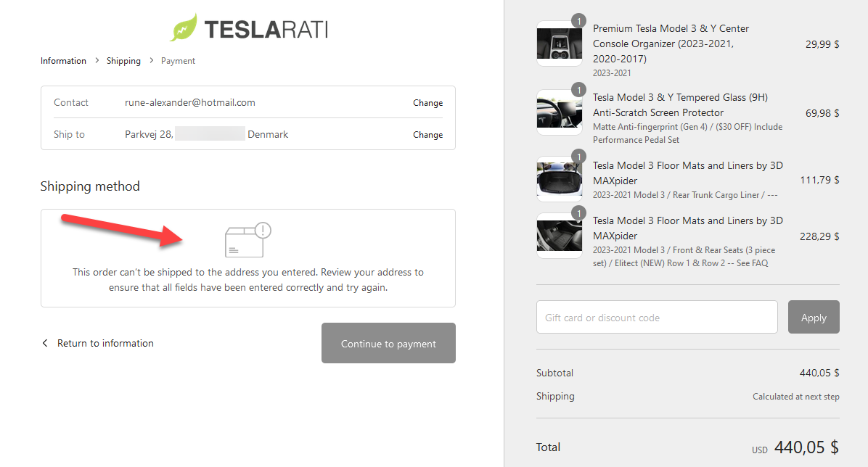This screenshot has width=868, height=467.
Task: Click the order can't be shipped message
Action: [248, 280]
